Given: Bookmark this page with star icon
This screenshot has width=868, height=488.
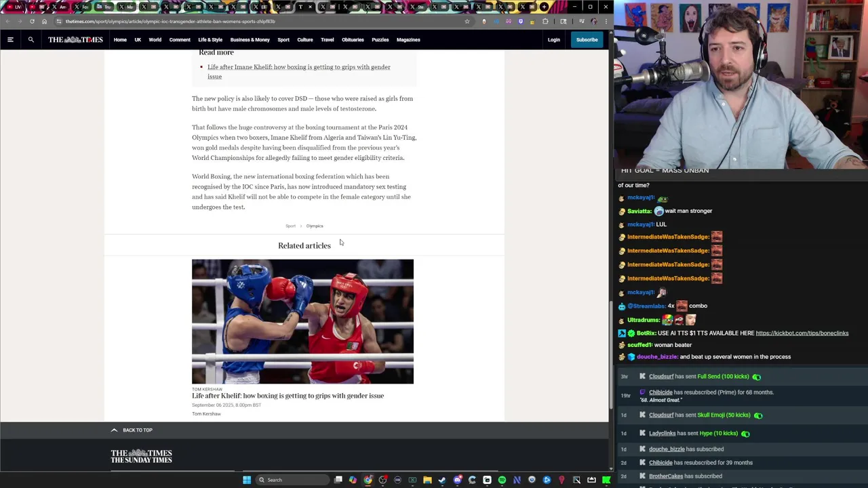Looking at the screenshot, I should click(467, 21).
